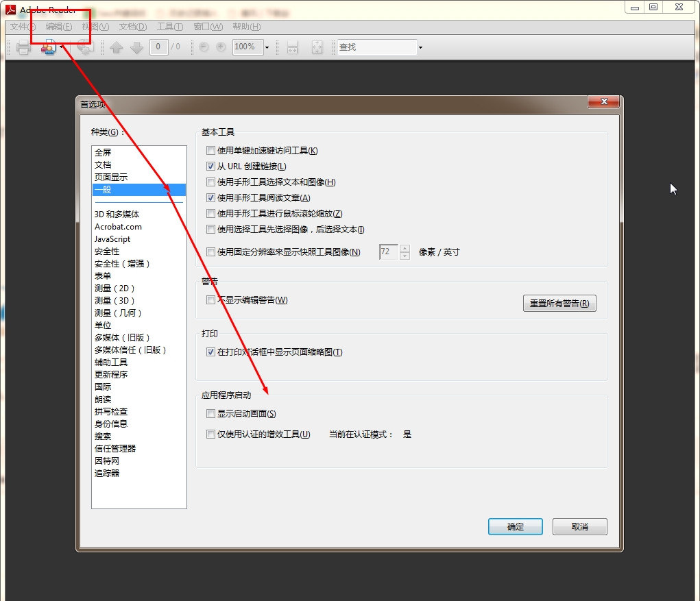Select 一般 in category list
Image resolution: width=700 pixels, height=601 pixels.
click(x=139, y=190)
